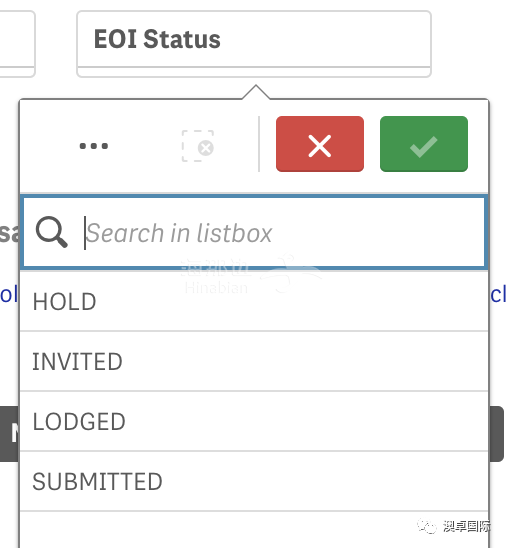The height and width of the screenshot is (548, 506).
Task: Choose LODGED from the status list
Action: (x=254, y=421)
